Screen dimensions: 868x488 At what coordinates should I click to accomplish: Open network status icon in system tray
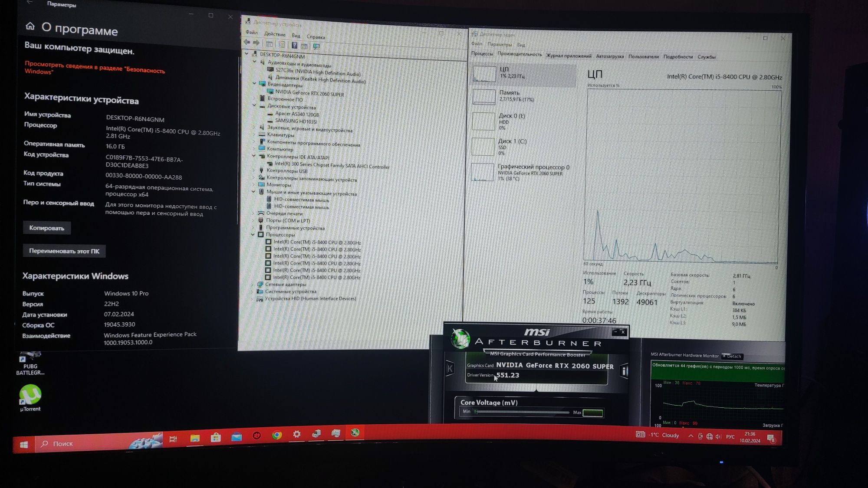(x=710, y=436)
